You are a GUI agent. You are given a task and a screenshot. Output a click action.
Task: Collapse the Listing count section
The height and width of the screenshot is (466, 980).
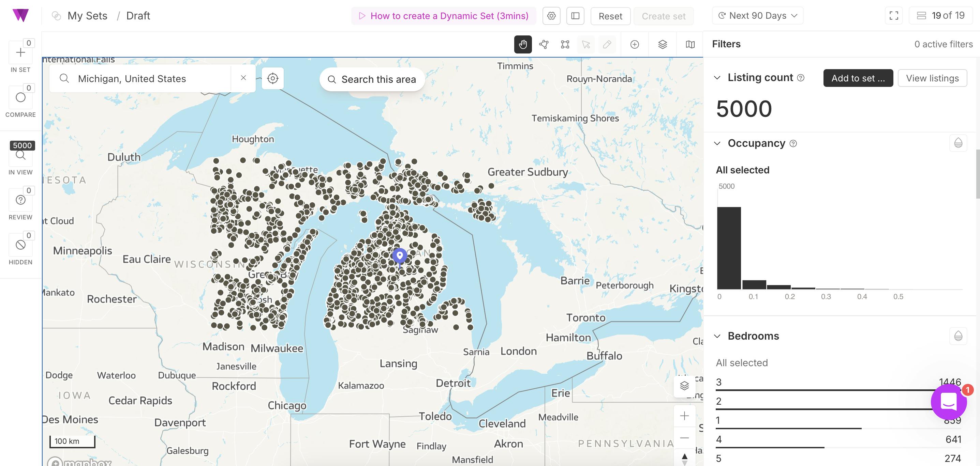[717, 78]
